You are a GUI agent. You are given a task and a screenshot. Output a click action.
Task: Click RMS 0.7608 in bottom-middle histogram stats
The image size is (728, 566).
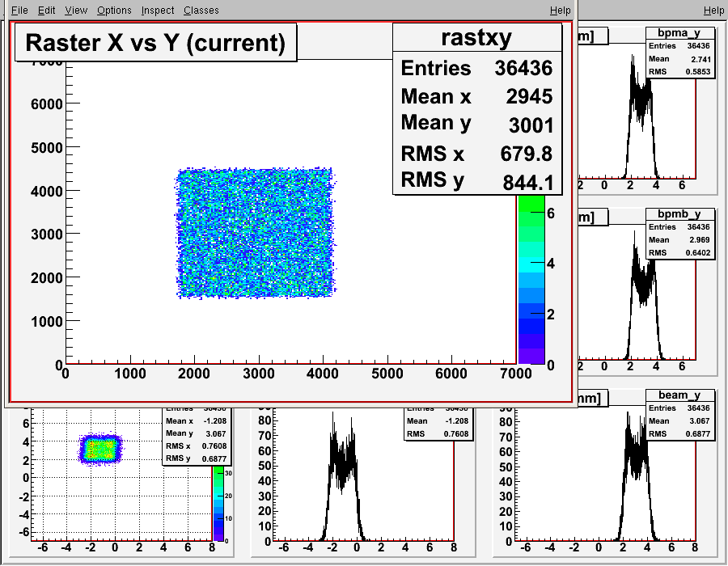click(438, 433)
